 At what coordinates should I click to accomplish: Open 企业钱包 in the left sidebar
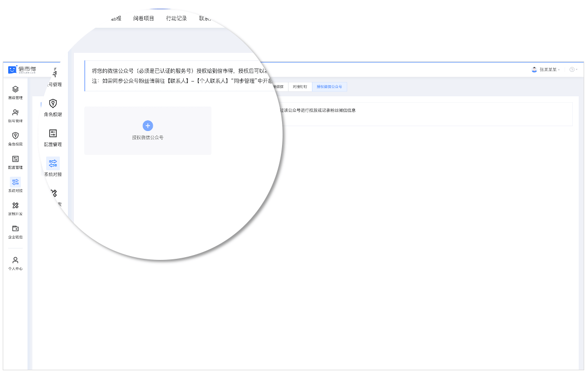[x=15, y=232]
